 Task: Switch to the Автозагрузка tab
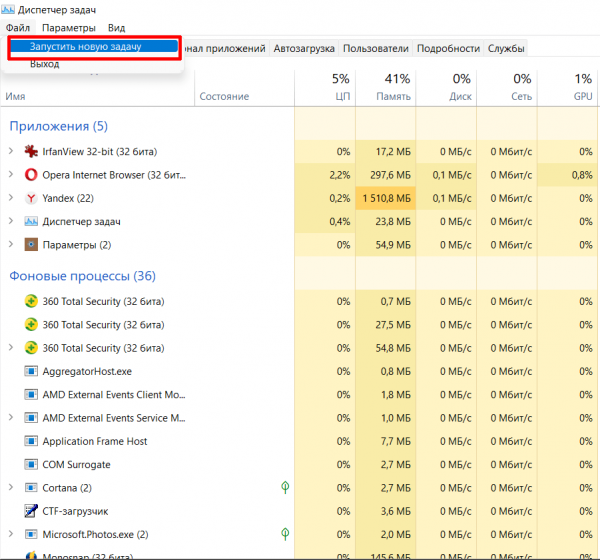pos(304,49)
